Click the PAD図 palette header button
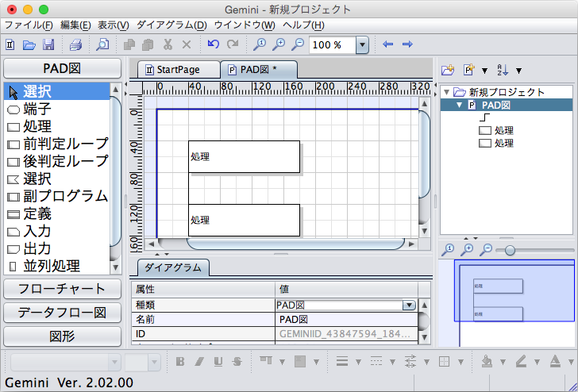The width and height of the screenshot is (578, 392). 62,68
